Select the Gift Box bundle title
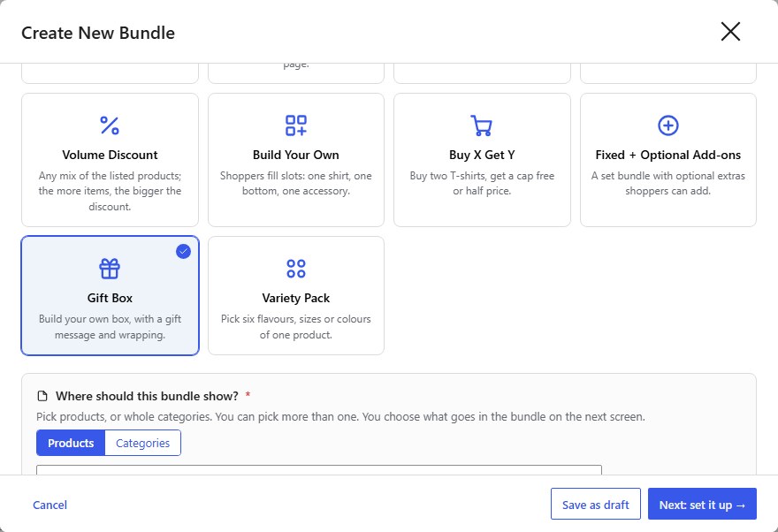Screen dimensions: 778x532 [110, 298]
